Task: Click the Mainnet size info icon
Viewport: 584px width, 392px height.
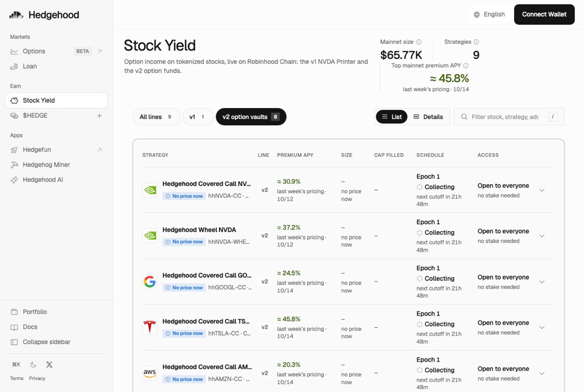Action: (x=419, y=42)
